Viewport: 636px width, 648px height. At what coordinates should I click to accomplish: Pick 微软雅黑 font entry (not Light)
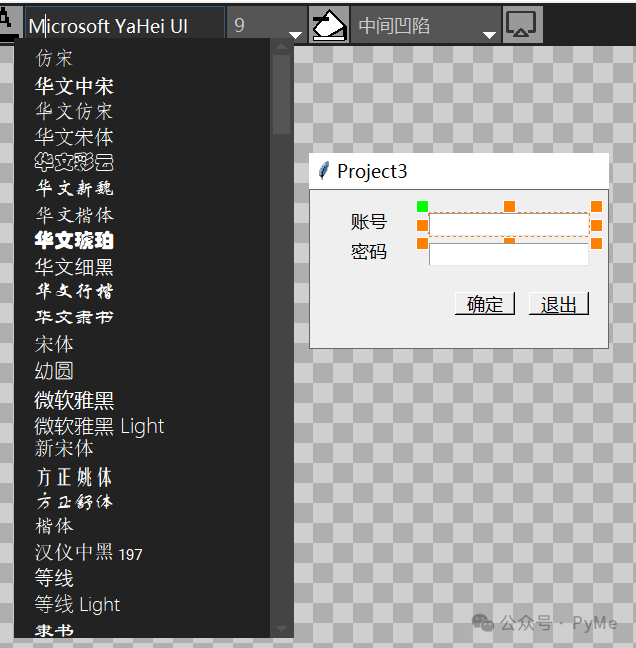[74, 400]
